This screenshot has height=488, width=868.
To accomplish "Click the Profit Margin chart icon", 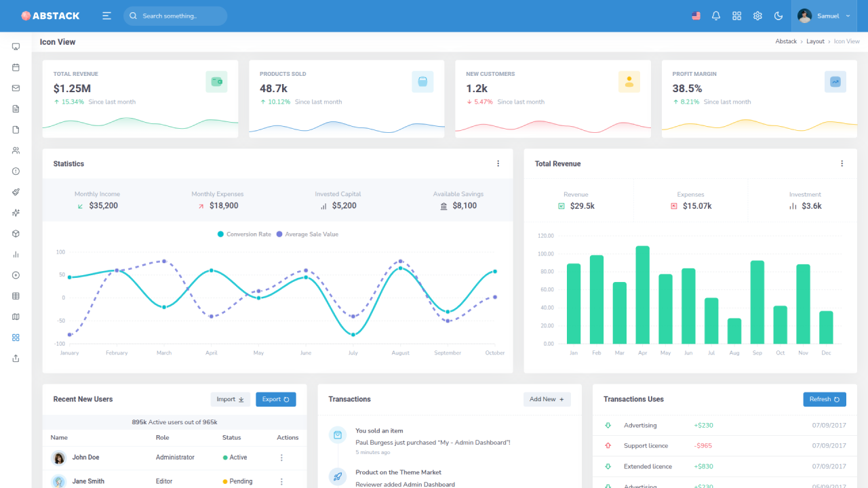I will pyautogui.click(x=835, y=81).
